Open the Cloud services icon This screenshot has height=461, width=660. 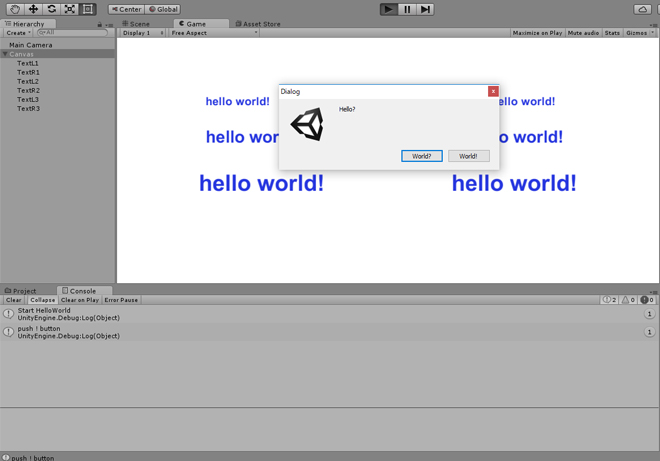point(642,9)
